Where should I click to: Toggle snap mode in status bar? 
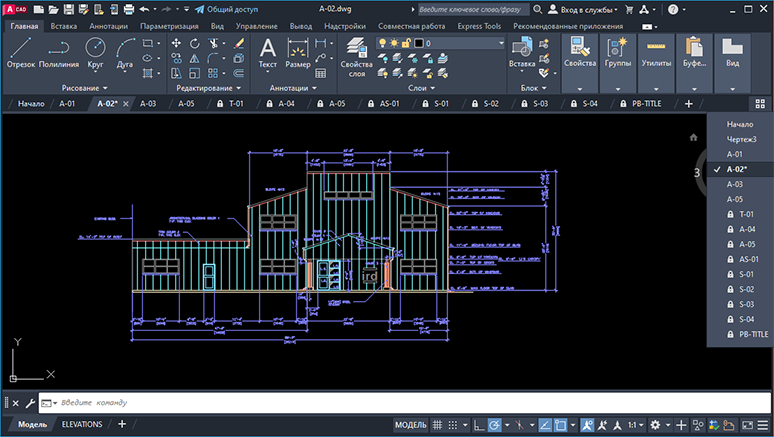pyautogui.click(x=453, y=425)
